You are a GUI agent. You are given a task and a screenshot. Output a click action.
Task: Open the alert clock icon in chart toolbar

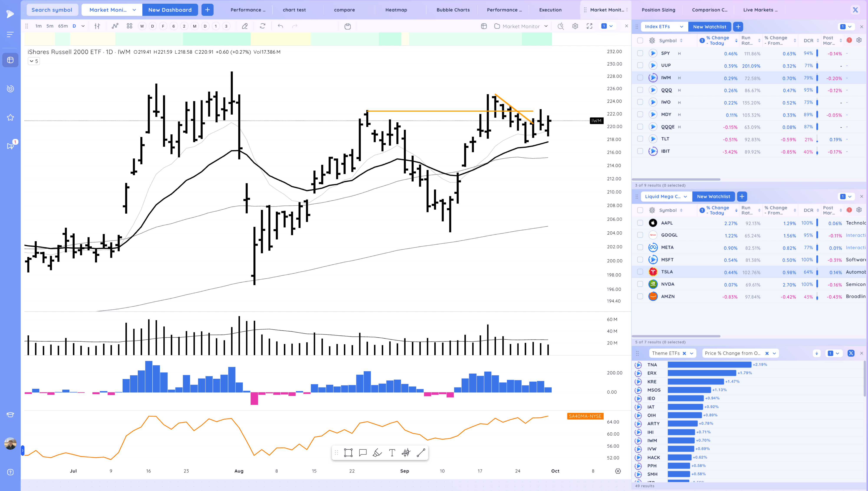click(561, 26)
